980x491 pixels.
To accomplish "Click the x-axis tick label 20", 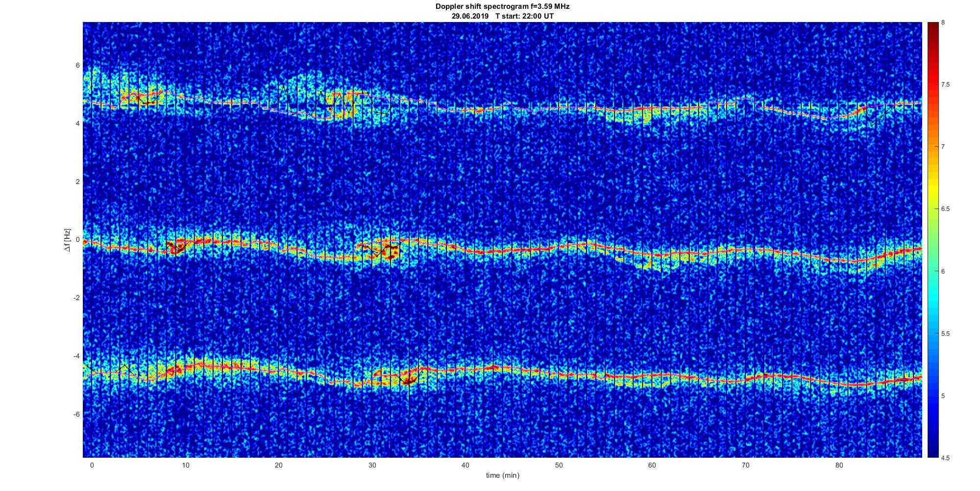I will click(279, 465).
